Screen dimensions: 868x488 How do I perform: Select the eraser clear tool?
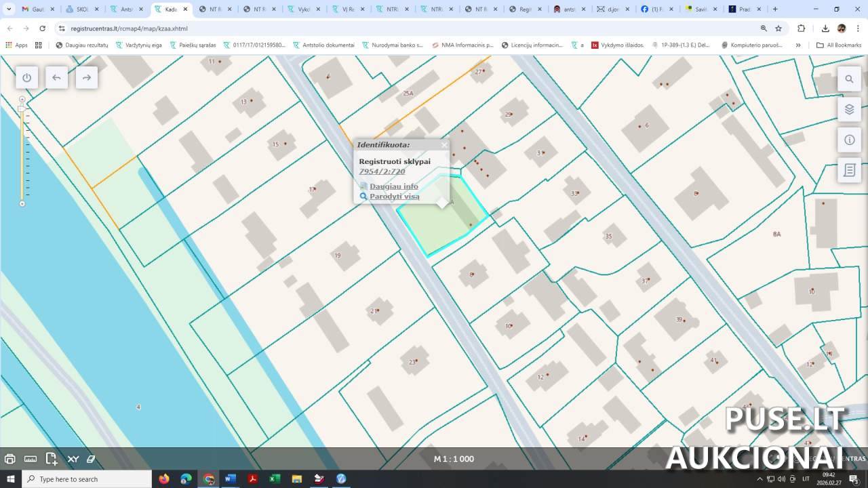tap(91, 459)
